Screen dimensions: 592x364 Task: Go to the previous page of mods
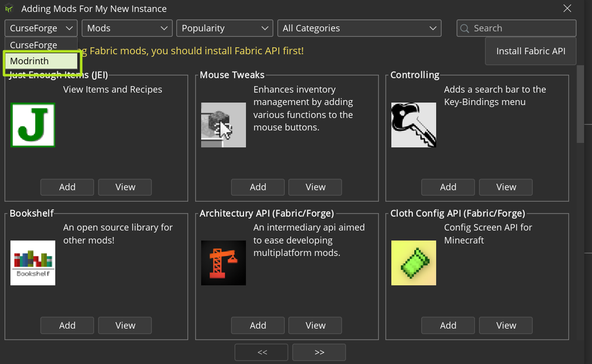262,352
